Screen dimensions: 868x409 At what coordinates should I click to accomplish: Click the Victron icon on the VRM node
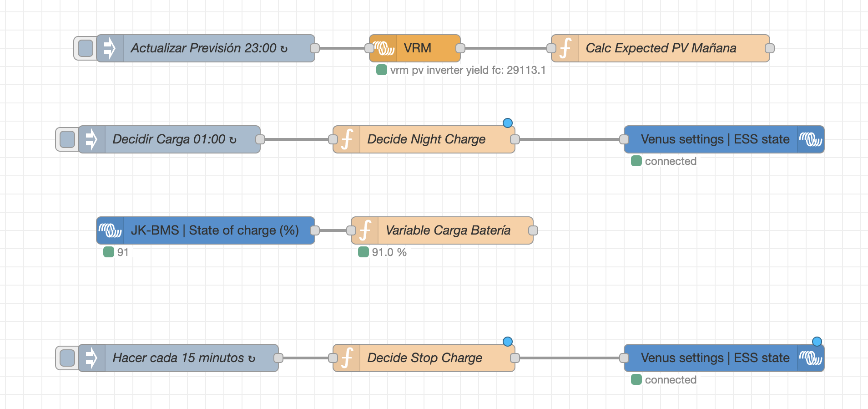point(383,48)
